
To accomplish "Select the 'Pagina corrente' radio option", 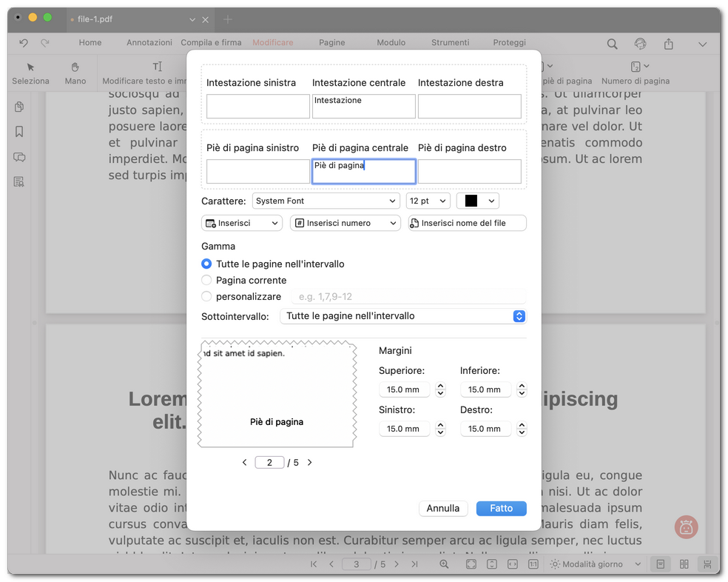I will pos(206,280).
